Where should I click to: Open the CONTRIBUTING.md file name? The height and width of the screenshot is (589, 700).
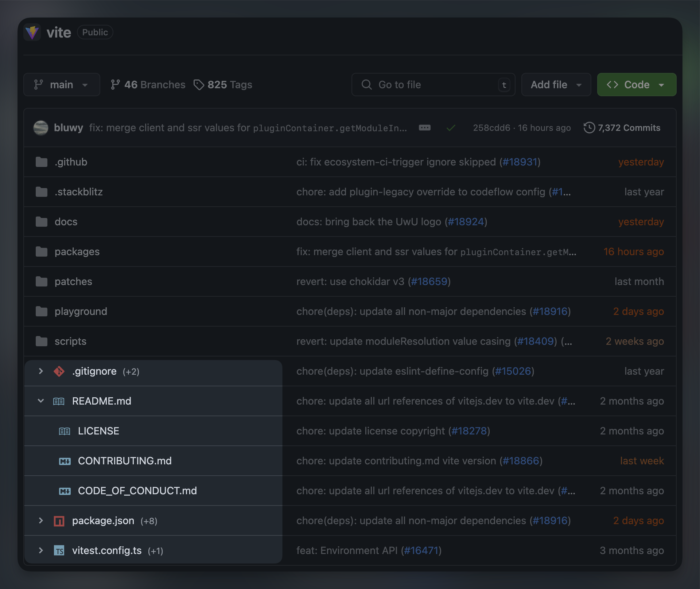tap(125, 461)
